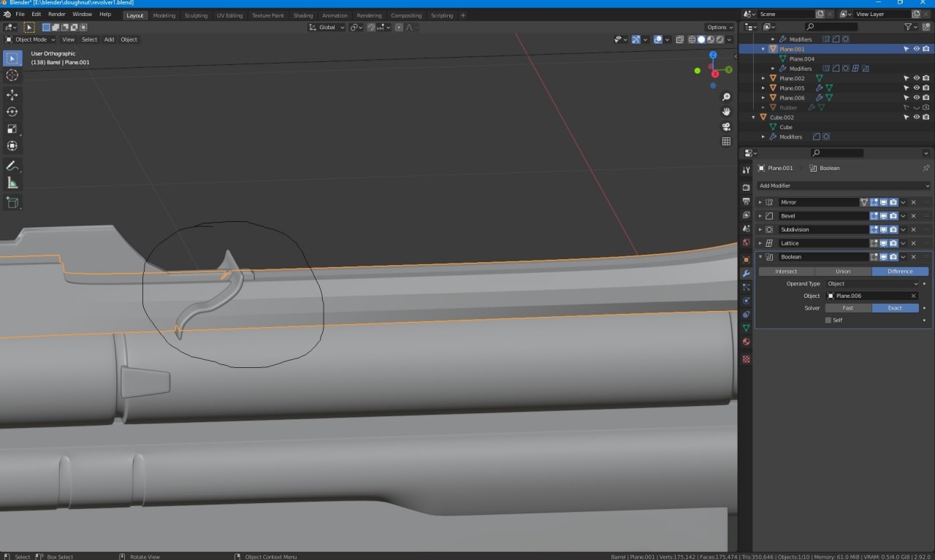Open the Add Modifier dropdown
Image resolution: width=935 pixels, height=560 pixels.
[844, 185]
